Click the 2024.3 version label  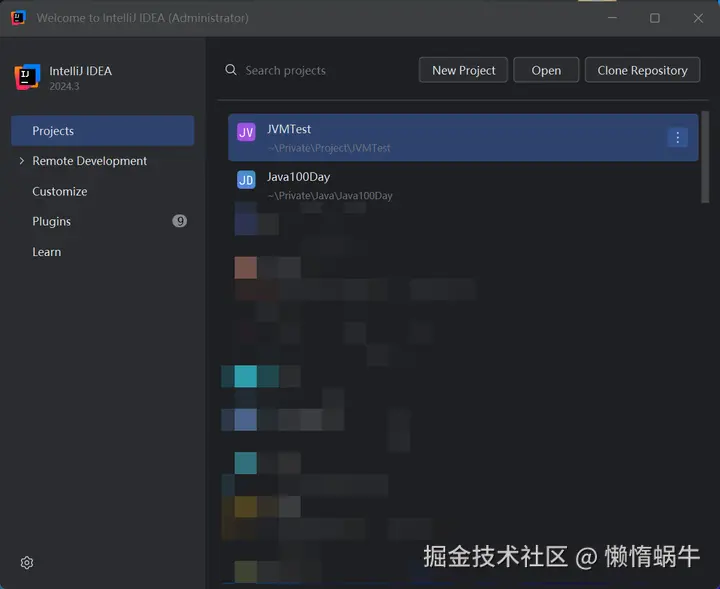coord(64,86)
